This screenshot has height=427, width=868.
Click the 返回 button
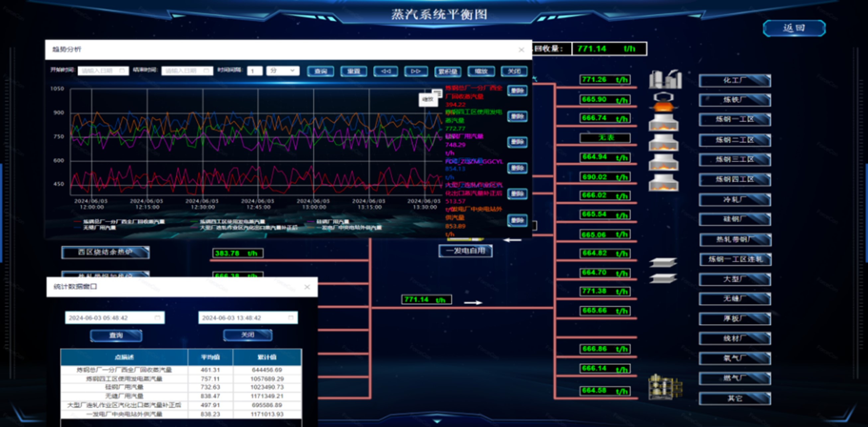794,28
